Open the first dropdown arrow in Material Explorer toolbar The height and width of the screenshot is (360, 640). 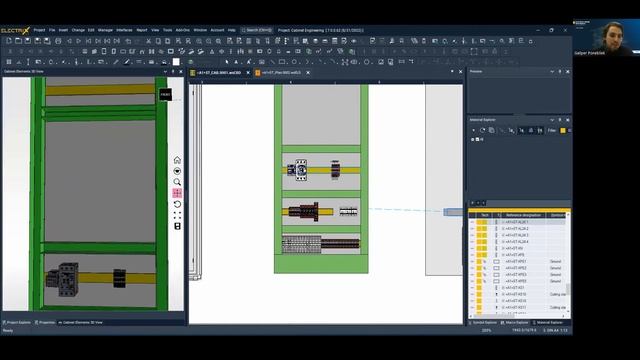(473, 130)
